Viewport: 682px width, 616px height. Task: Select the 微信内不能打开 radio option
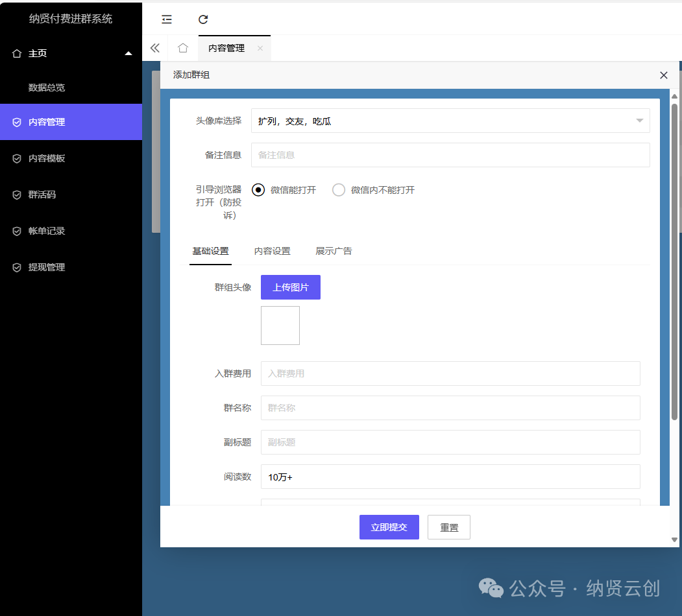coord(339,190)
